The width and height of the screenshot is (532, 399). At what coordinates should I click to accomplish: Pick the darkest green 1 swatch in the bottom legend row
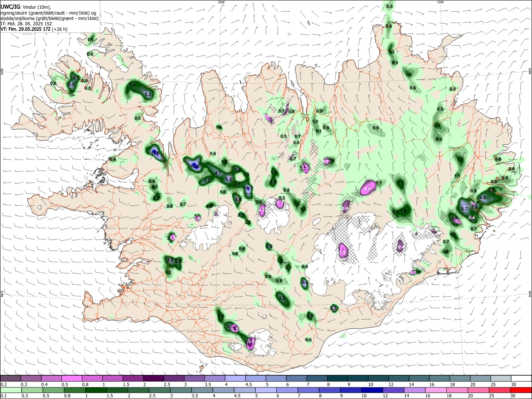pyautogui.click(x=95, y=390)
